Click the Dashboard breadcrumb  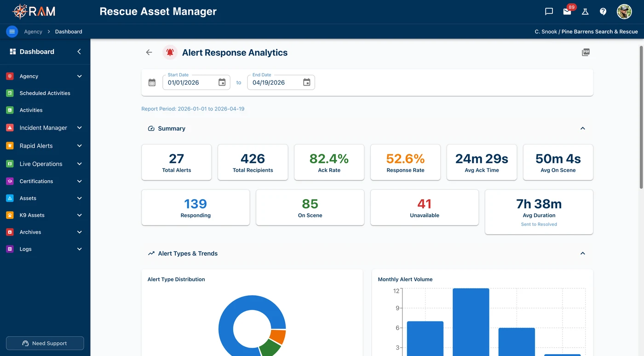[x=69, y=32]
